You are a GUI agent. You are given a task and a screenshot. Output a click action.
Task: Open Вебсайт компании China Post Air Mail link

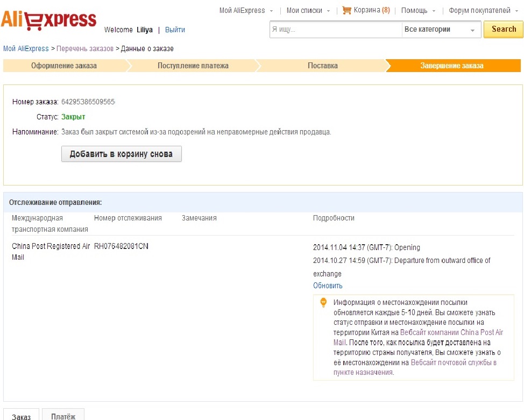point(418,338)
